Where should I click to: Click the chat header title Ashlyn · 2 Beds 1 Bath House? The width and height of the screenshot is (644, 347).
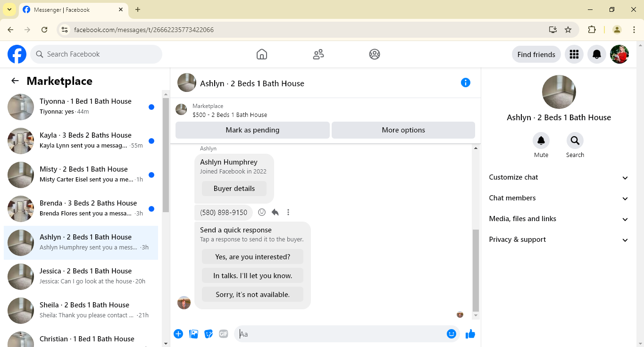[x=252, y=83]
